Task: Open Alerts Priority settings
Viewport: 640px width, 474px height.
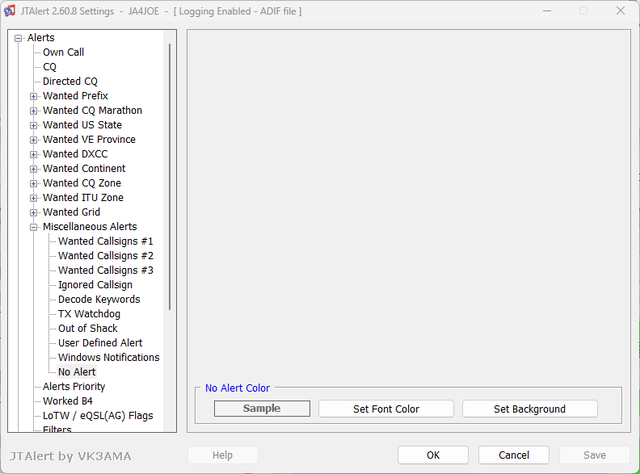Action: tap(74, 387)
